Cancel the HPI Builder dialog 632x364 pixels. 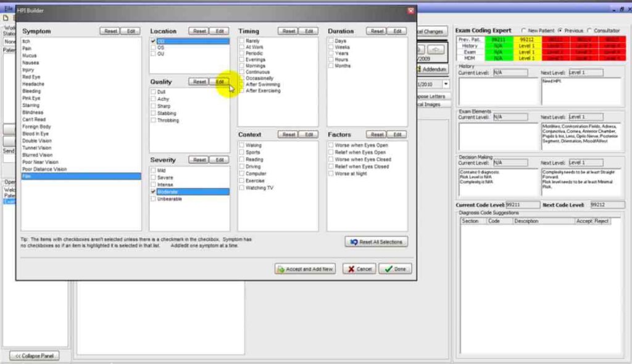click(x=359, y=269)
